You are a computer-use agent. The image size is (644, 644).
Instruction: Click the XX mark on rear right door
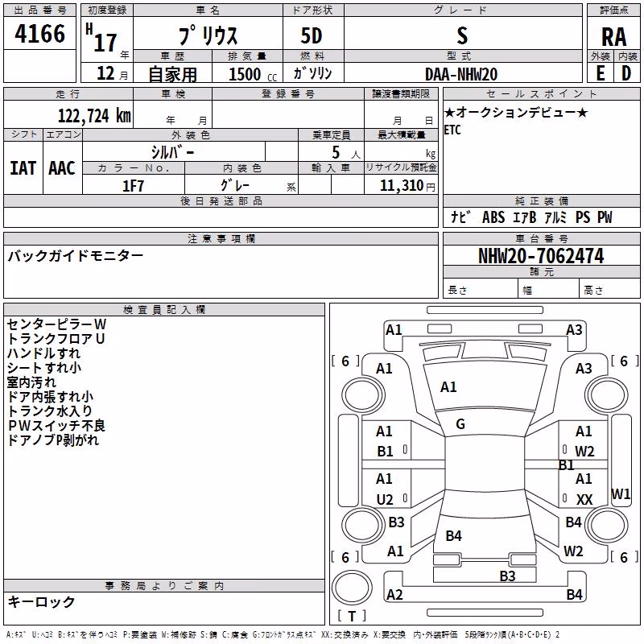(584, 499)
